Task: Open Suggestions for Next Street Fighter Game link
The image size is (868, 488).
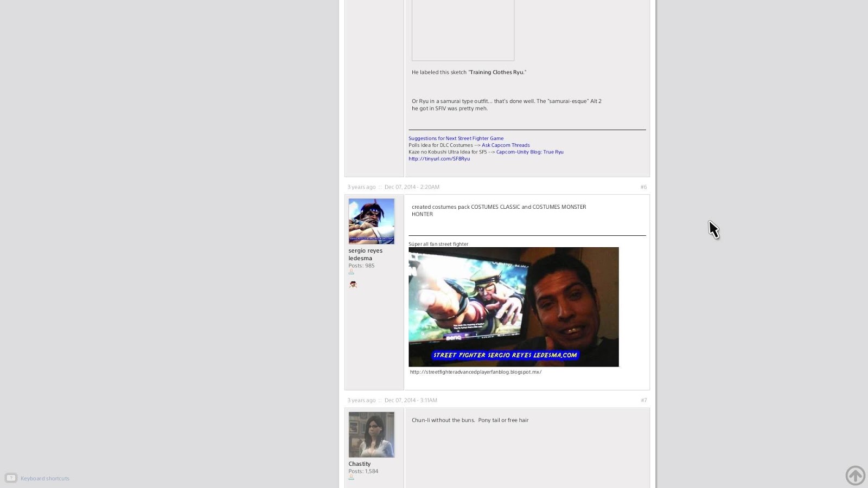Action: coord(456,138)
